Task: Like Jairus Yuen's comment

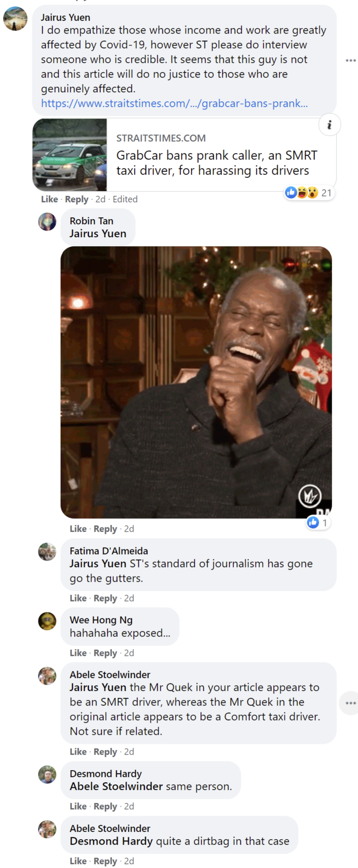Action: [50, 199]
